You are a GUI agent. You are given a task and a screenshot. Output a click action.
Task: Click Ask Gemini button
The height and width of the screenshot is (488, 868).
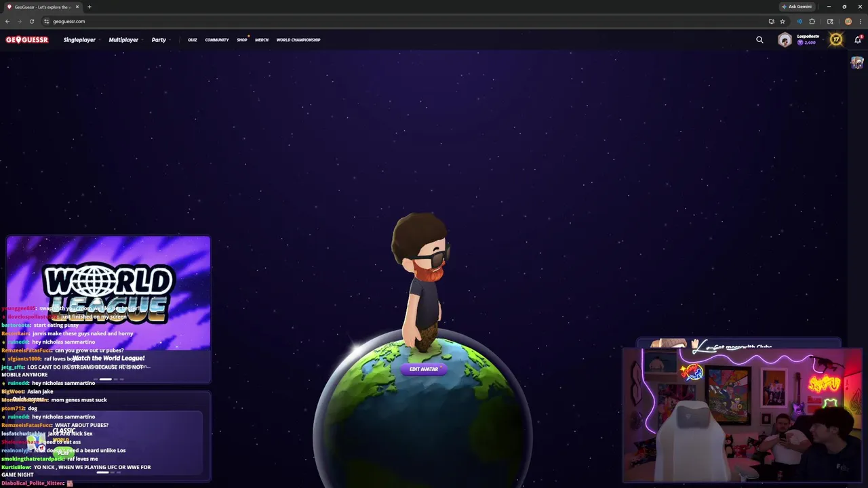797,7
